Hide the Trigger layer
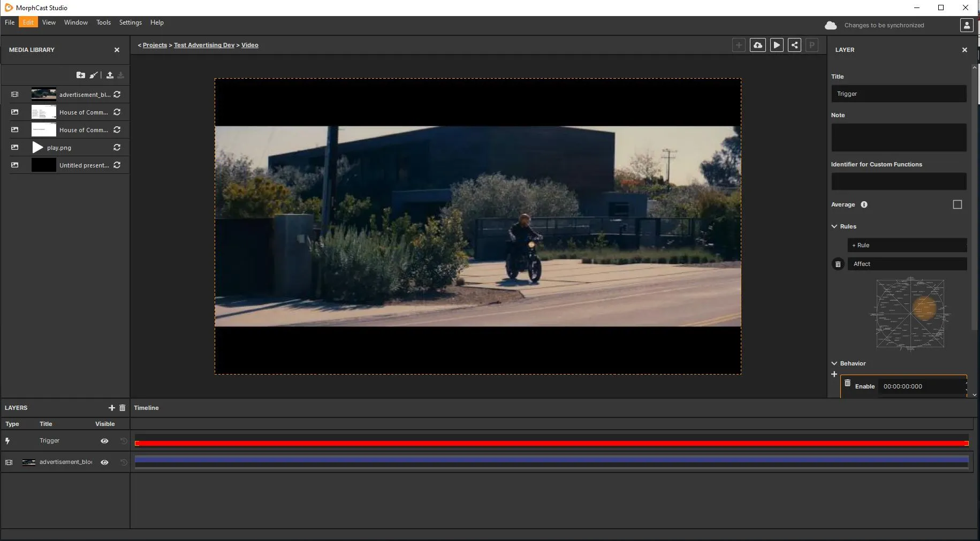The height and width of the screenshot is (541, 980). 104,441
